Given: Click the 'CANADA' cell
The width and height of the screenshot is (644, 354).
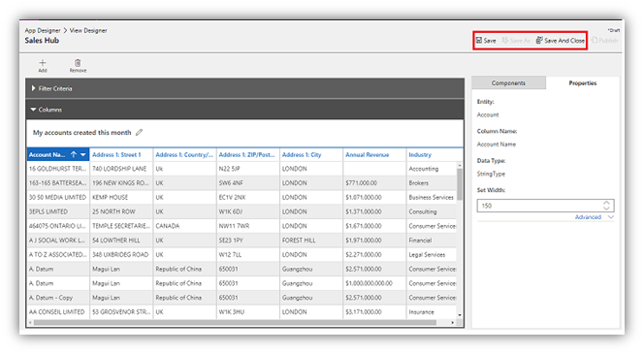Looking at the screenshot, I should [x=184, y=226].
